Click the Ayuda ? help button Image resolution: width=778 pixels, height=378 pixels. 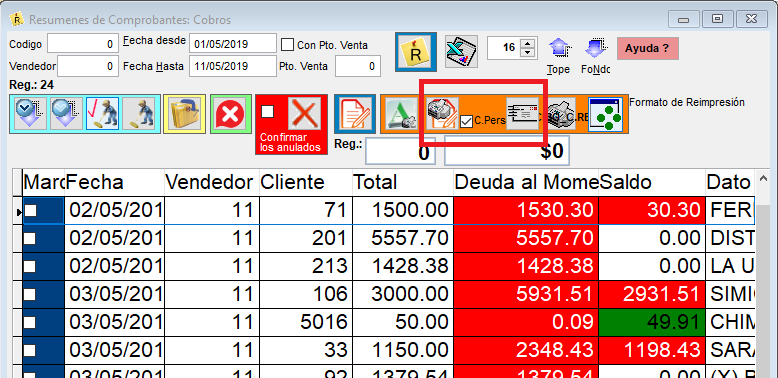pos(648,48)
